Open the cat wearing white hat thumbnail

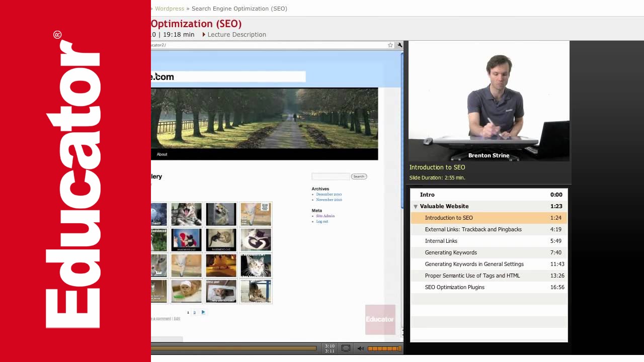(x=186, y=291)
